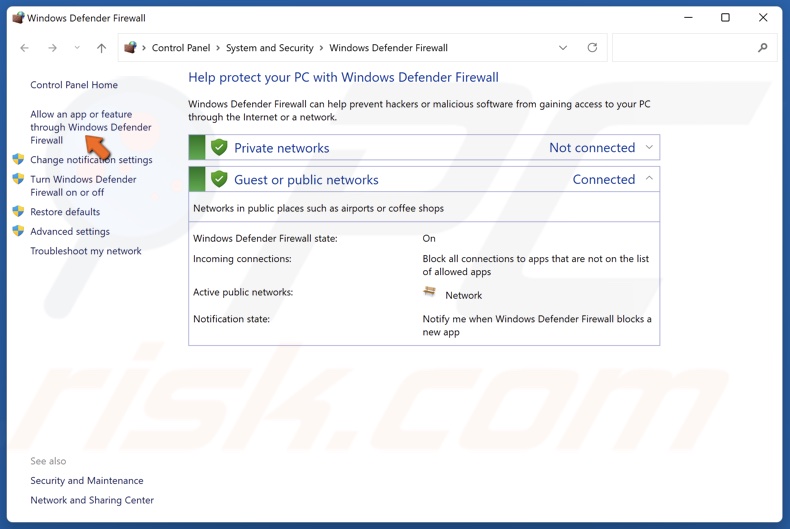Open address bar history dropdown
The width and height of the screenshot is (790, 529).
tap(563, 48)
